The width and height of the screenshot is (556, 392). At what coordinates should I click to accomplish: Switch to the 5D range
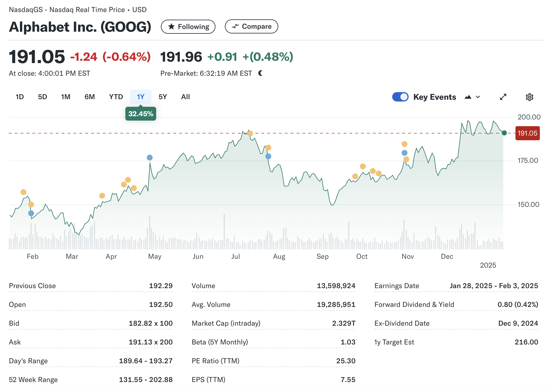point(43,97)
